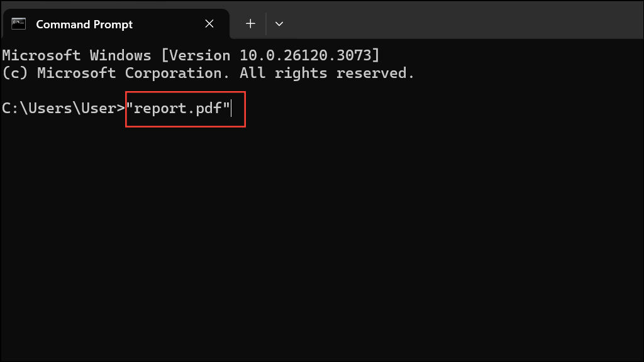644x362 pixels.
Task: Click the title bar drag area beside tabs
Action: click(440, 23)
